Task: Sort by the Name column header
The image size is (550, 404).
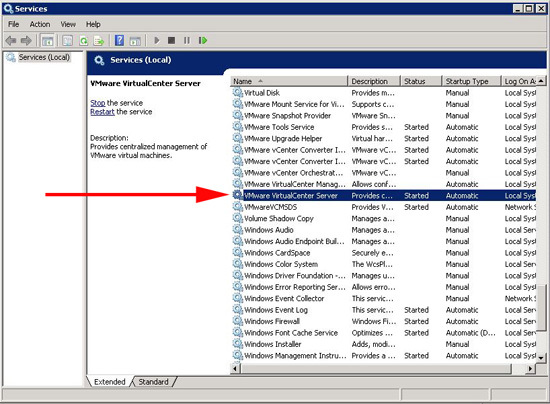Action: tap(289, 81)
